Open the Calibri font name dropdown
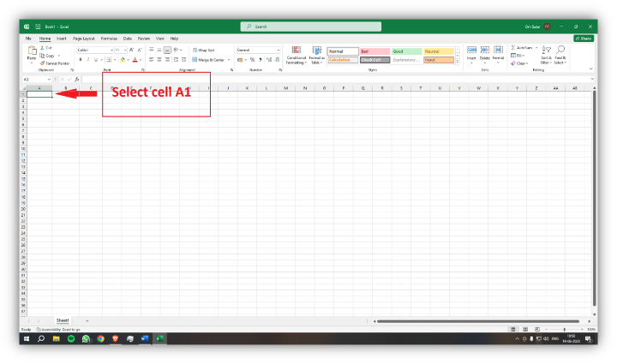The image size is (617, 364). [111, 50]
